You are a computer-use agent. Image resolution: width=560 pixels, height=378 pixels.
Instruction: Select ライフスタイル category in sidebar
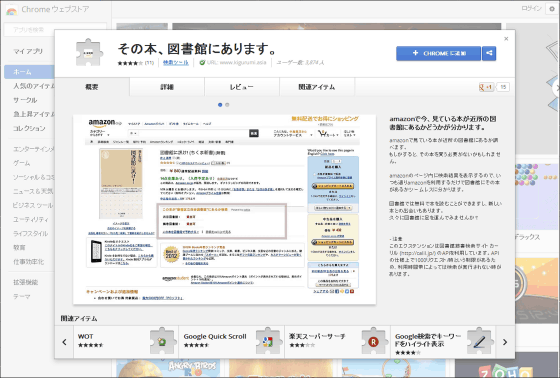coord(30,233)
